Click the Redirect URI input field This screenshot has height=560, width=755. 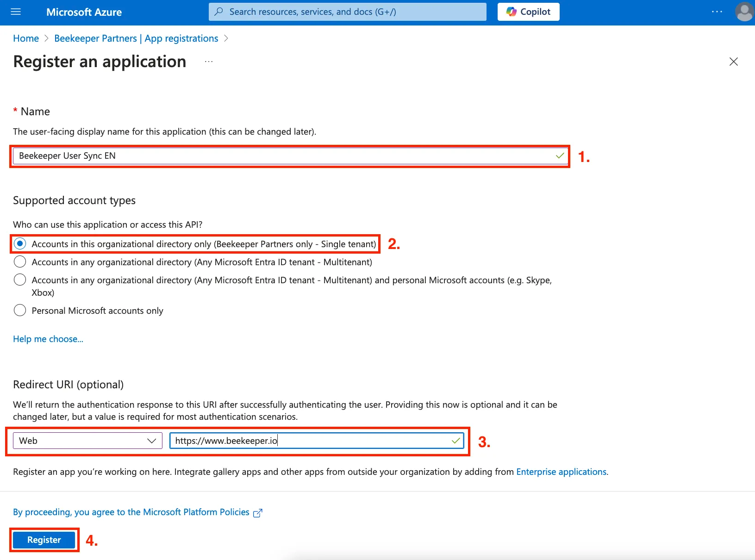coord(317,441)
